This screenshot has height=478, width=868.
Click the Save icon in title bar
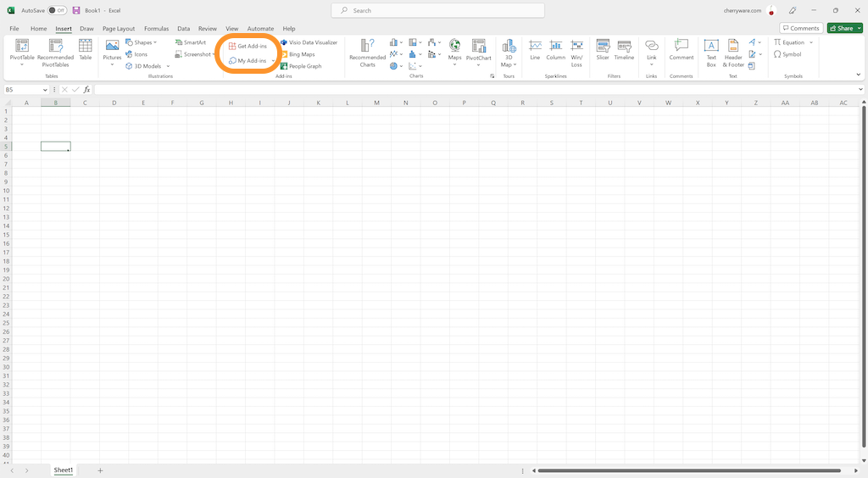click(x=76, y=10)
